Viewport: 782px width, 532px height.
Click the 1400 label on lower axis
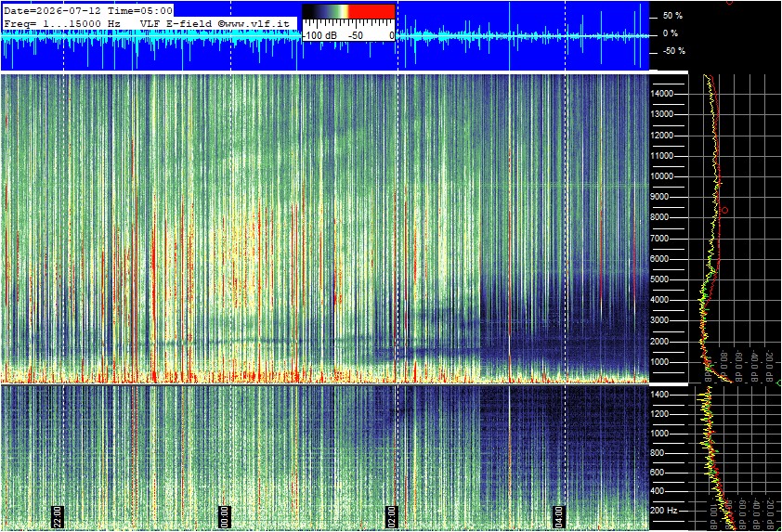coord(659,395)
